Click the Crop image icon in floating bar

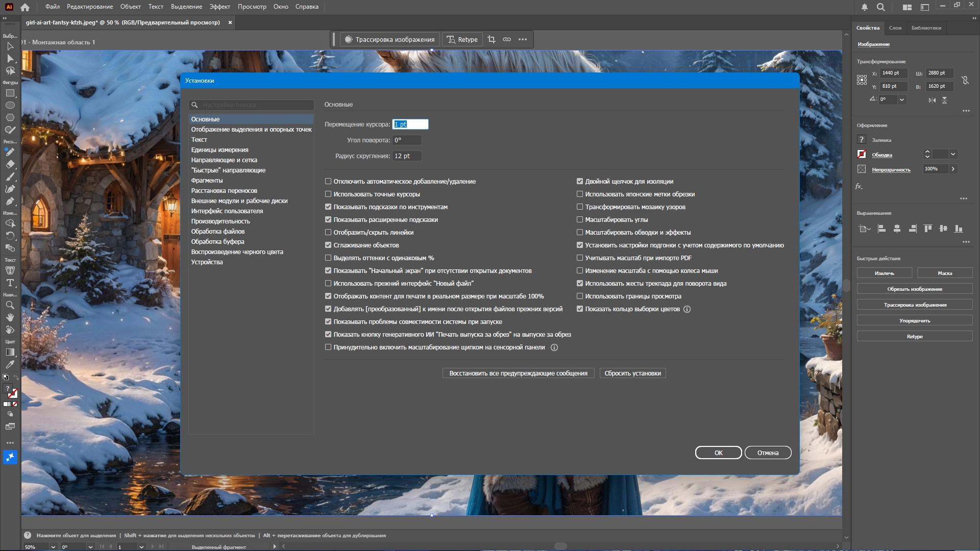click(491, 39)
